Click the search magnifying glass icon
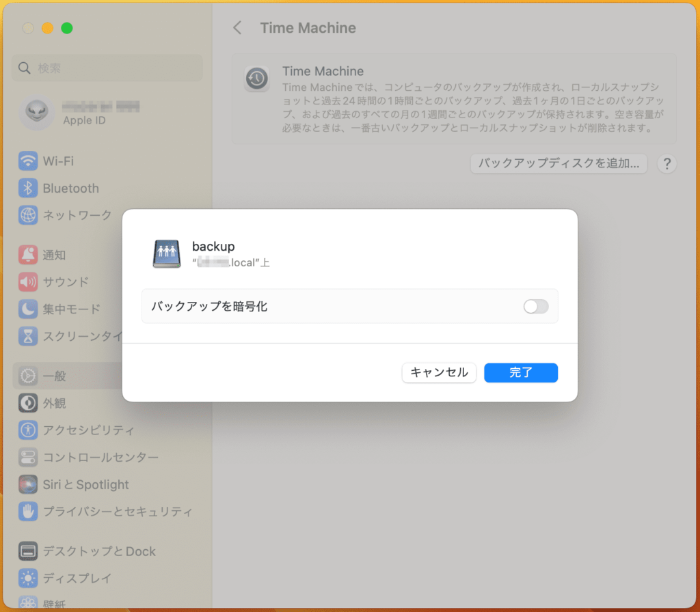This screenshot has height=612, width=700. [x=25, y=68]
